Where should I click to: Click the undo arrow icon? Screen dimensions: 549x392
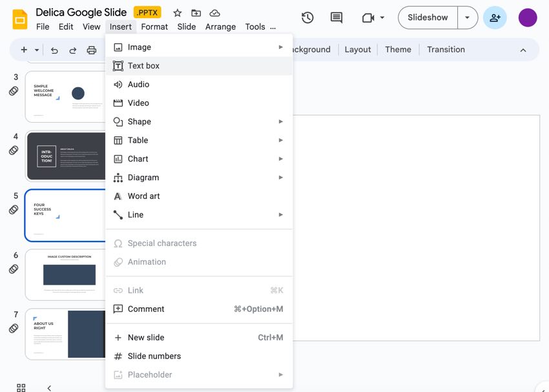tap(54, 50)
